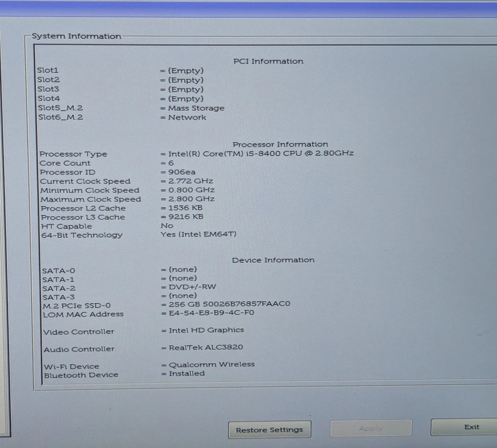Select the LOM MAC Address entry
The height and width of the screenshot is (448, 497).
click(x=145, y=313)
